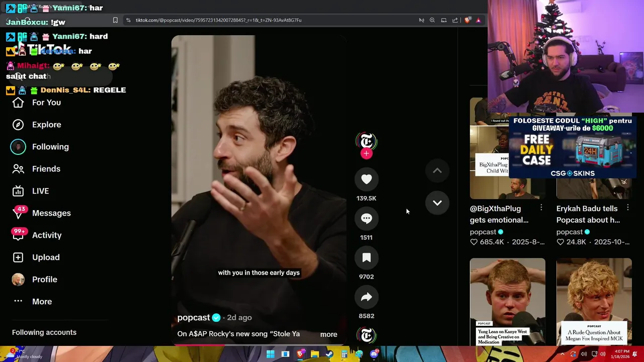Bookmark the video to favorites
Screen dimensions: 644x362
tap(366, 257)
